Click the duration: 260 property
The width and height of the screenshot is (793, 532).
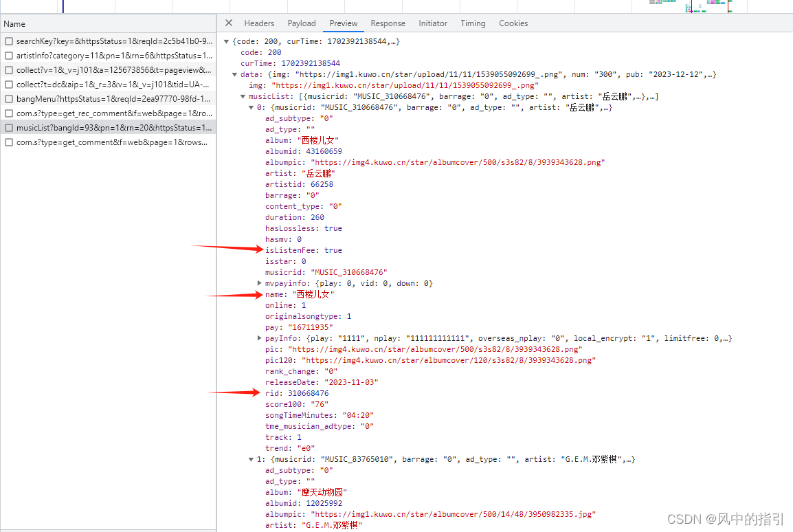(295, 217)
